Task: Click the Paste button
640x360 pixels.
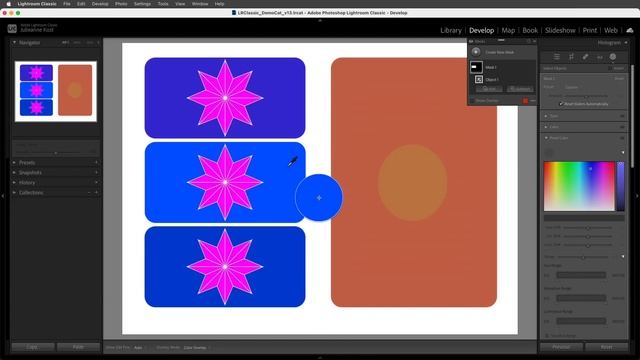Action: coord(78,347)
